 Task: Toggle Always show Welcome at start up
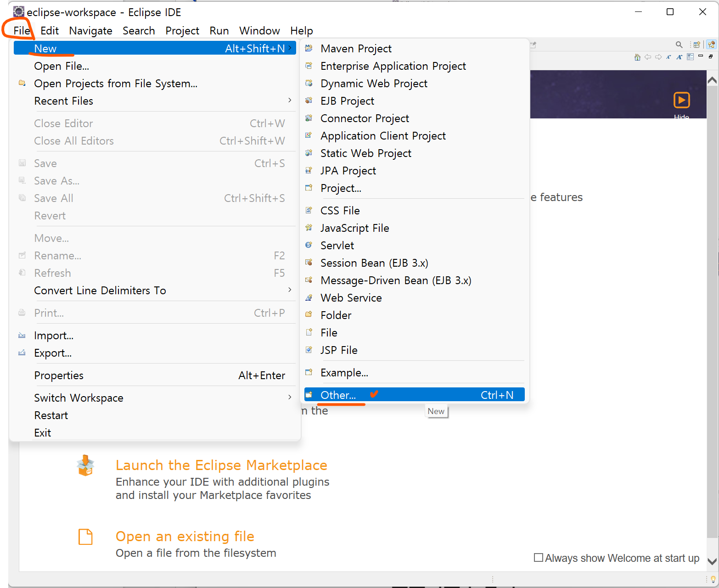coord(539,558)
